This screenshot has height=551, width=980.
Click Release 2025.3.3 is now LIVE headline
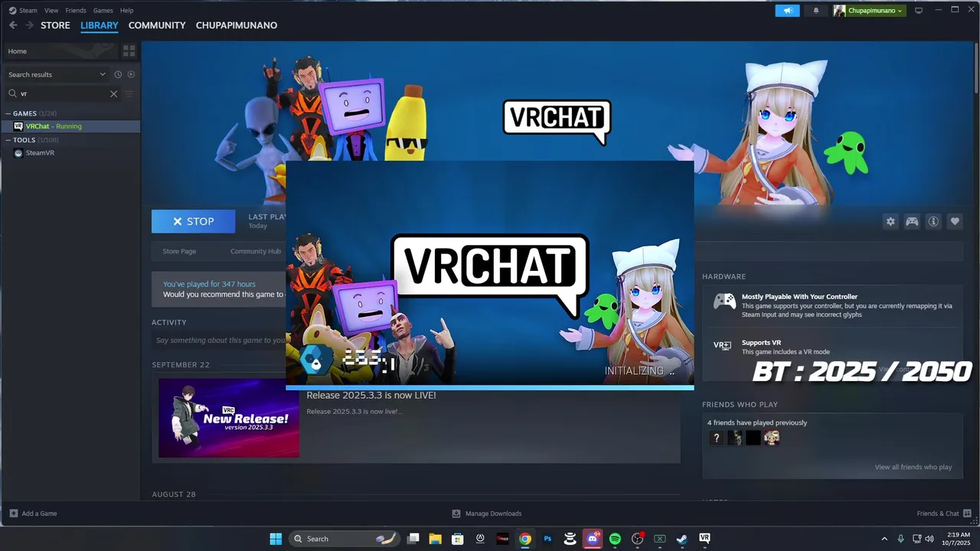pos(371,395)
